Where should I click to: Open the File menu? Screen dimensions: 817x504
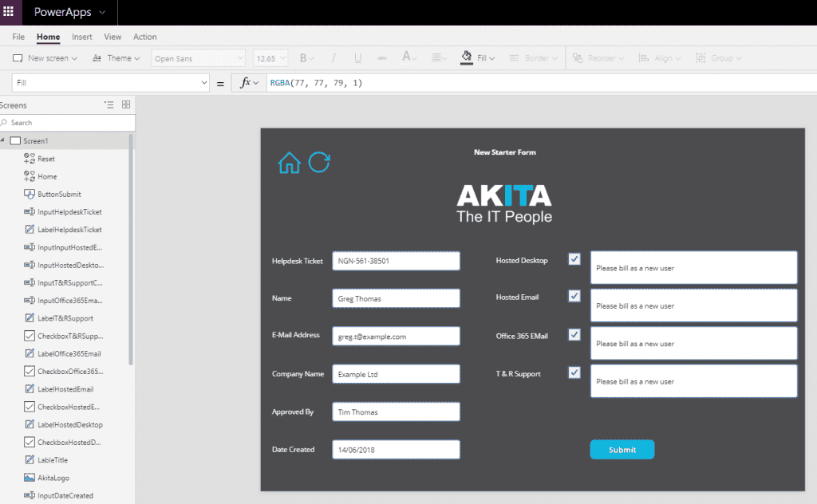point(18,37)
